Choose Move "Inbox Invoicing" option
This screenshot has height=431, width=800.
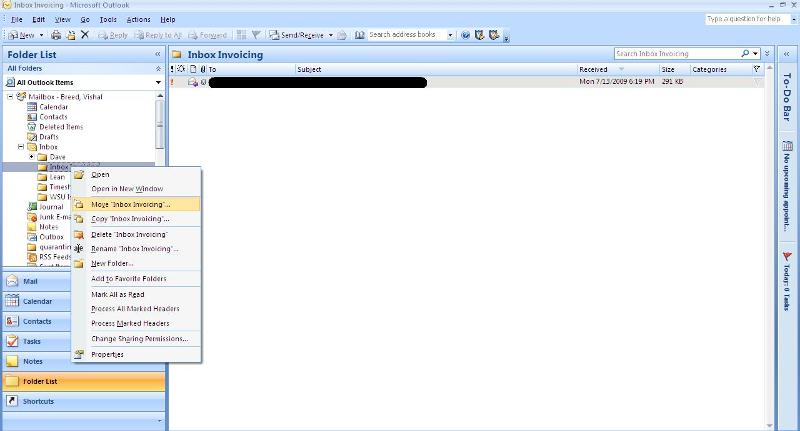tap(136, 204)
